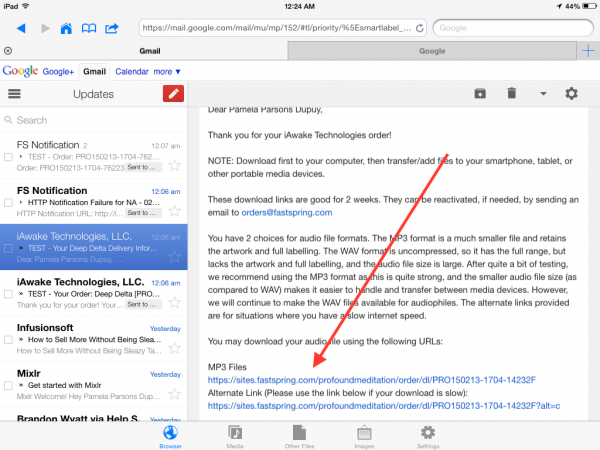
Task: Open the alternate ?alt=c download link
Action: click(x=384, y=406)
